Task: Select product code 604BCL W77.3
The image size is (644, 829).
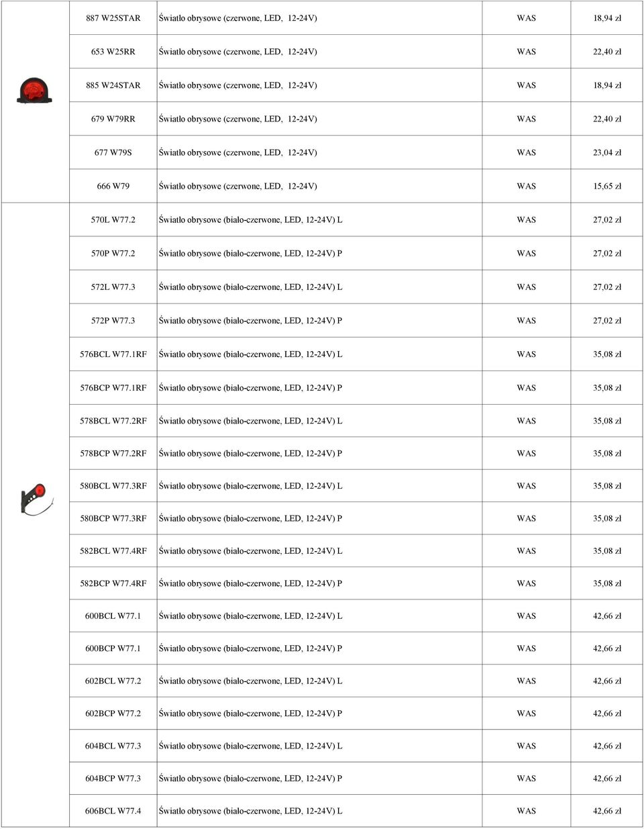Action: tap(113, 746)
